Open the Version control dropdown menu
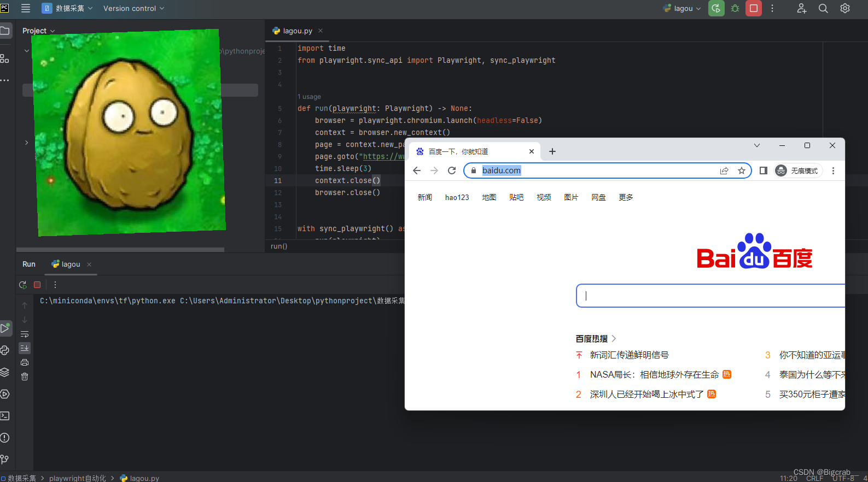The height and width of the screenshot is (482, 868). [133, 8]
